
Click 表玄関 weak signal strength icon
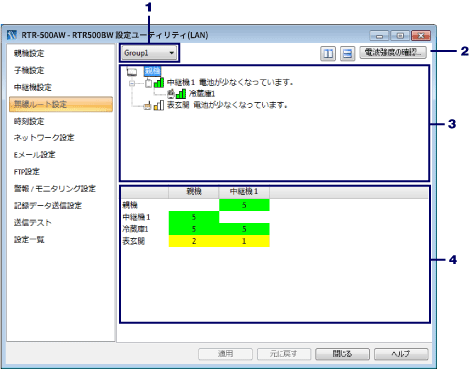coord(159,105)
